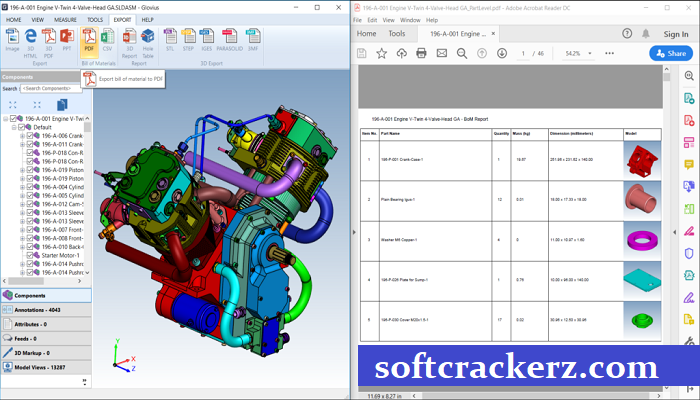The width and height of the screenshot is (700, 400).
Task: Open the more tools ellipsis in Acrobat
Action: pos(609,53)
